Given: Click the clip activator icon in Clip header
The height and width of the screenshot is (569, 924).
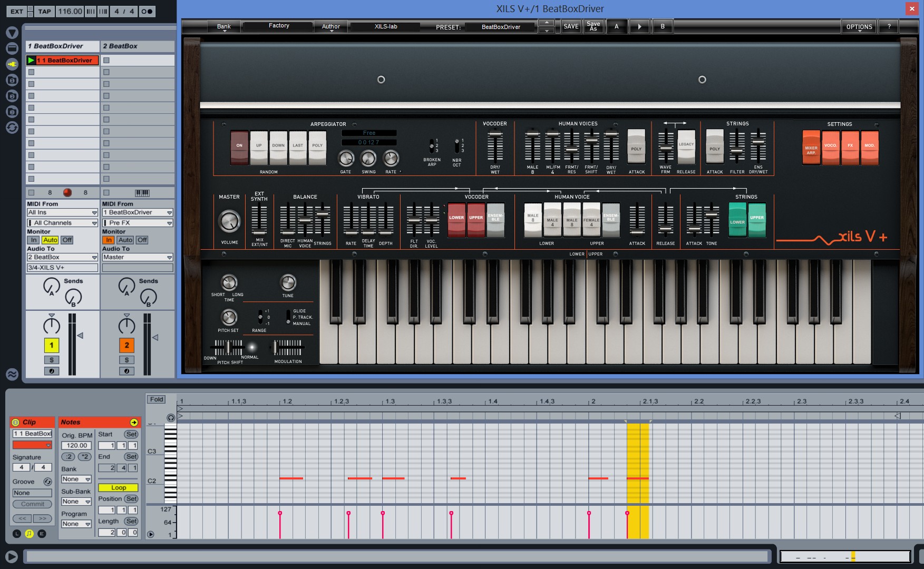Looking at the screenshot, I should point(15,422).
